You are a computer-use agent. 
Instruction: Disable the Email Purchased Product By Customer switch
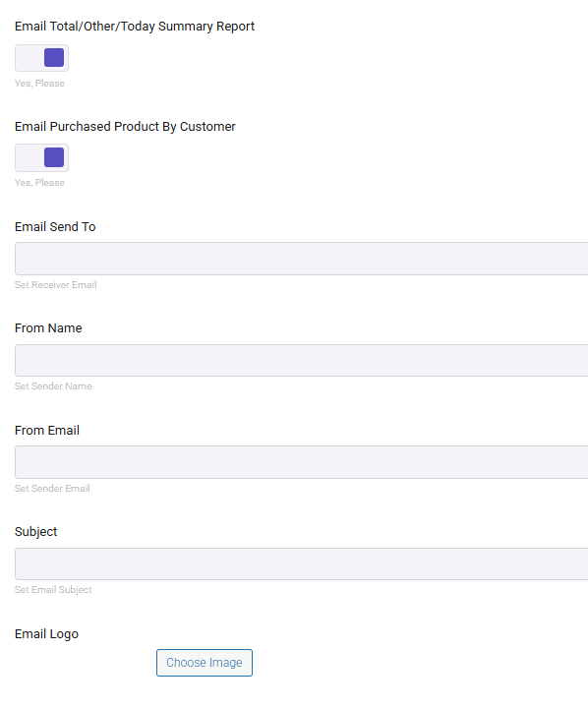[41, 158]
